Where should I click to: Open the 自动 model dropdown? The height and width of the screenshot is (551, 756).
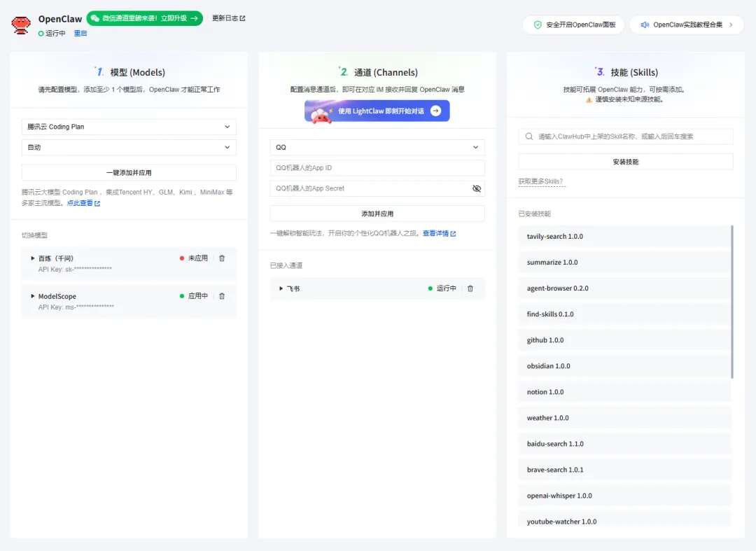129,147
